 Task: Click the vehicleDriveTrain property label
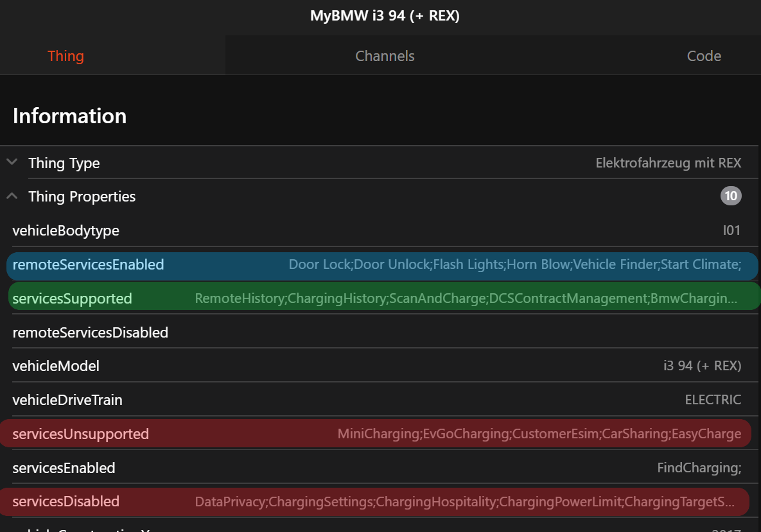pyautogui.click(x=67, y=400)
